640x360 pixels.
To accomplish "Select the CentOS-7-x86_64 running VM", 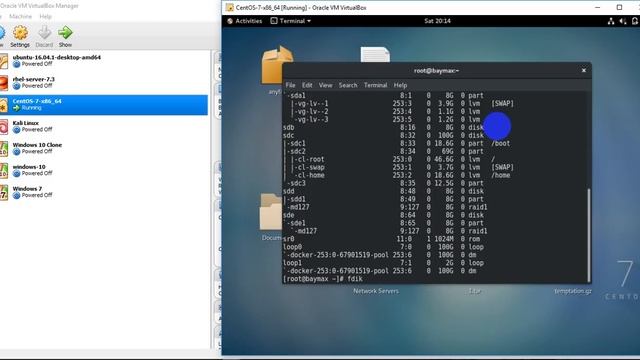I will point(104,104).
